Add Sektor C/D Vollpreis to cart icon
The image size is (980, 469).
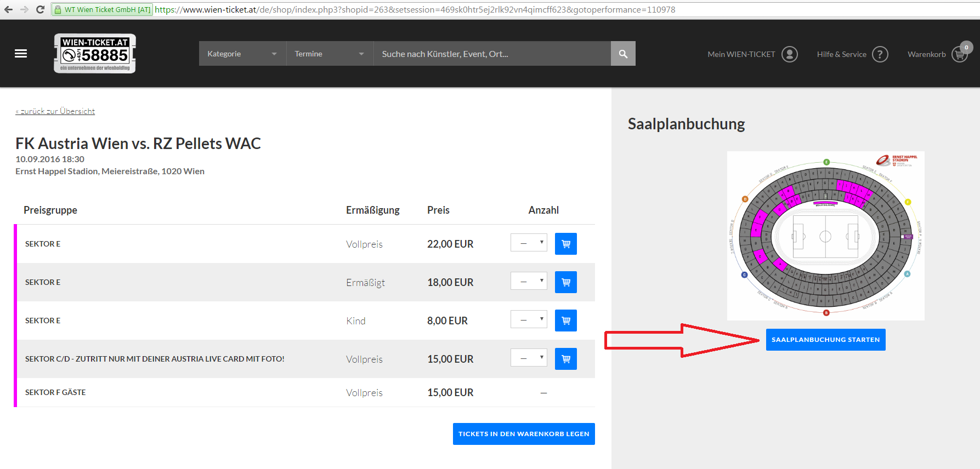pos(566,359)
